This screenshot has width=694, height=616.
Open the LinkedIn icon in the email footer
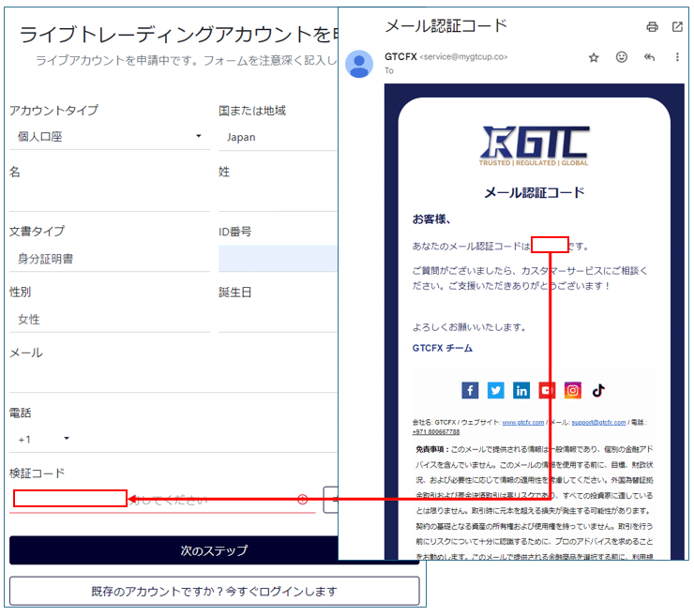(x=520, y=390)
